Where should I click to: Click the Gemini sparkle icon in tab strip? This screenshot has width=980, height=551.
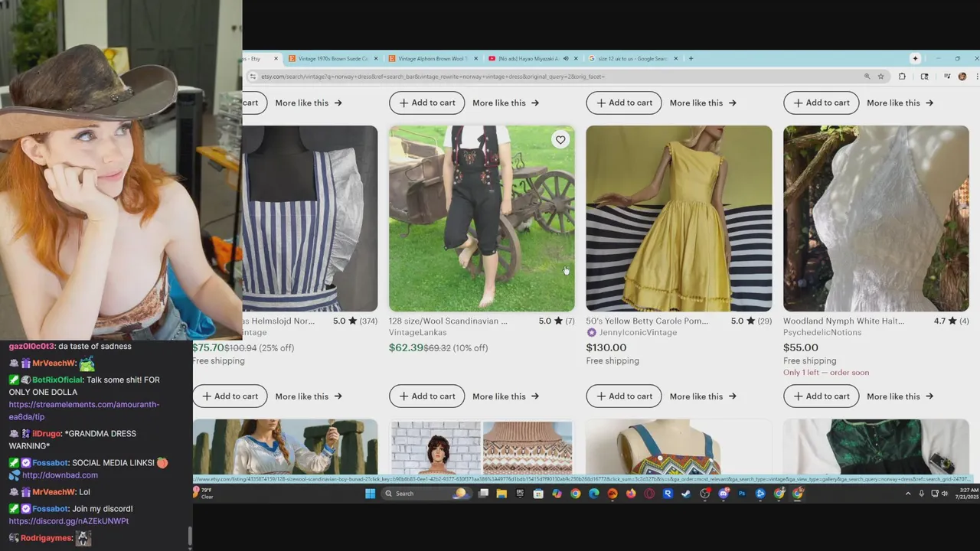tap(915, 58)
